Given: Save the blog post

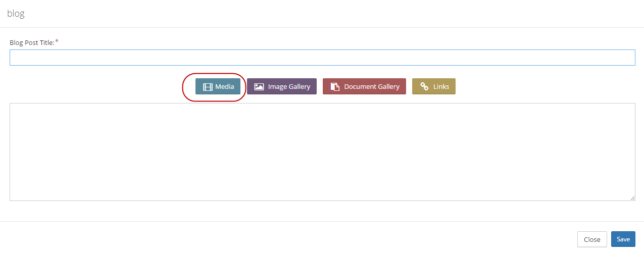Looking at the screenshot, I should pyautogui.click(x=623, y=239).
